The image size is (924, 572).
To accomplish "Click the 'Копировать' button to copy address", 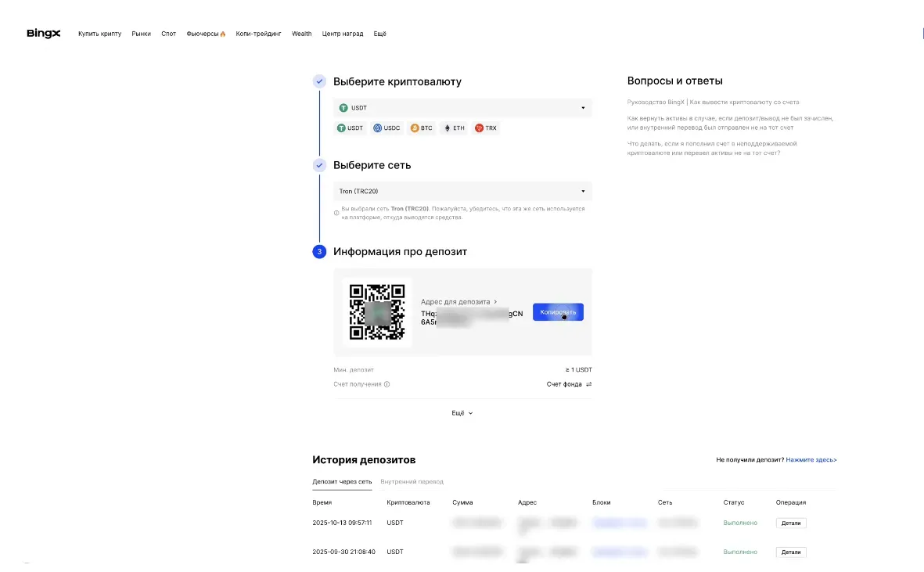I will (558, 311).
